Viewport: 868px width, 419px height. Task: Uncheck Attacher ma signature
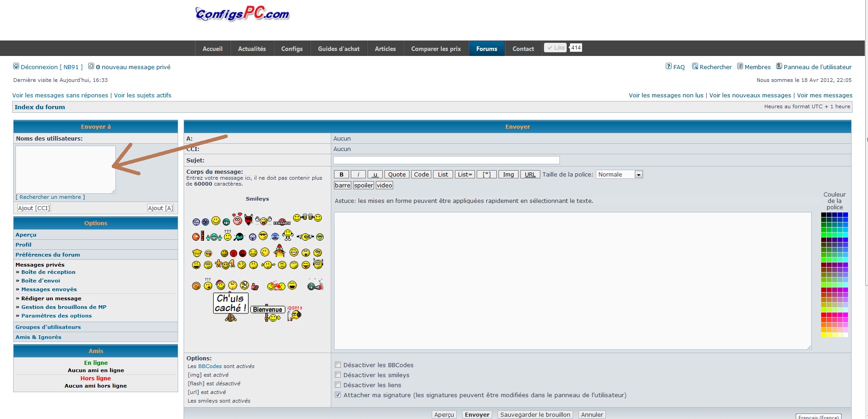coord(338,395)
